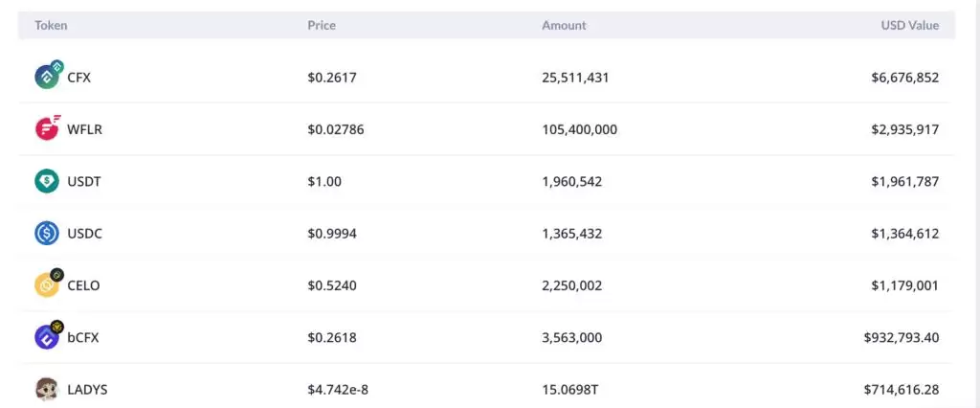Select the USDC price $0.9994
Image resolution: width=980 pixels, height=408 pixels.
[x=332, y=234]
